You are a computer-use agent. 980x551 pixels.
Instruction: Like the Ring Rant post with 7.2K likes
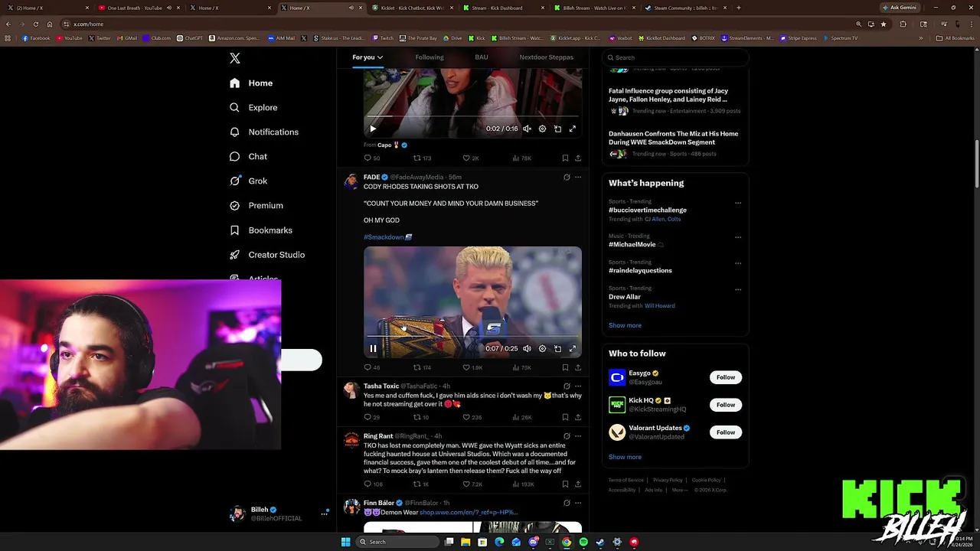pos(472,484)
